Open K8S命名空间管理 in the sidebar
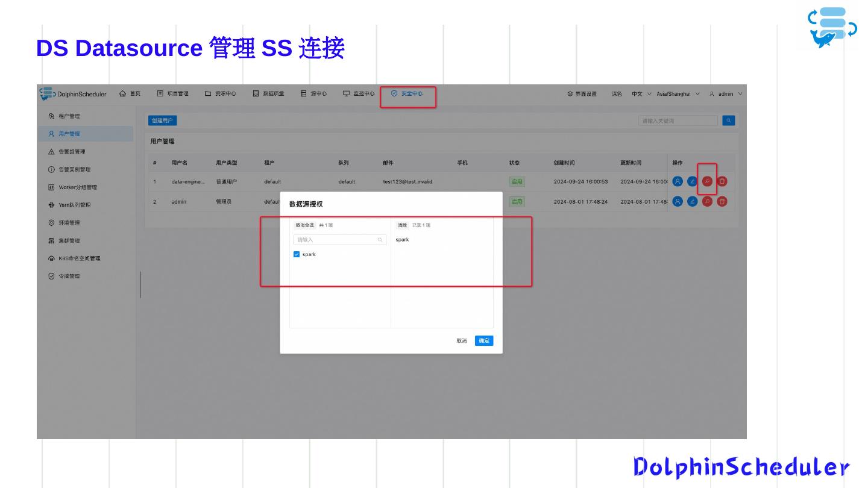This screenshot has height=488, width=868. (86, 258)
